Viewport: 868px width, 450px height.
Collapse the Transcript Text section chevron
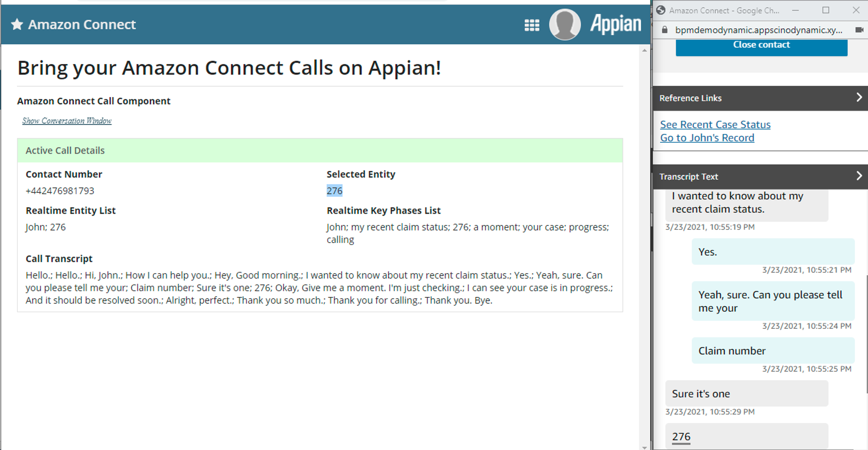pos(859,176)
